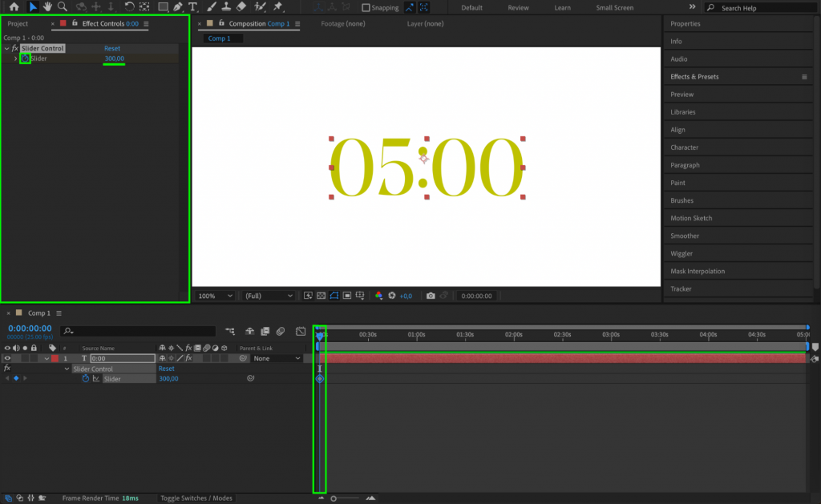Reset the Slider Control effect
The height and width of the screenshot is (504, 821).
111,48
